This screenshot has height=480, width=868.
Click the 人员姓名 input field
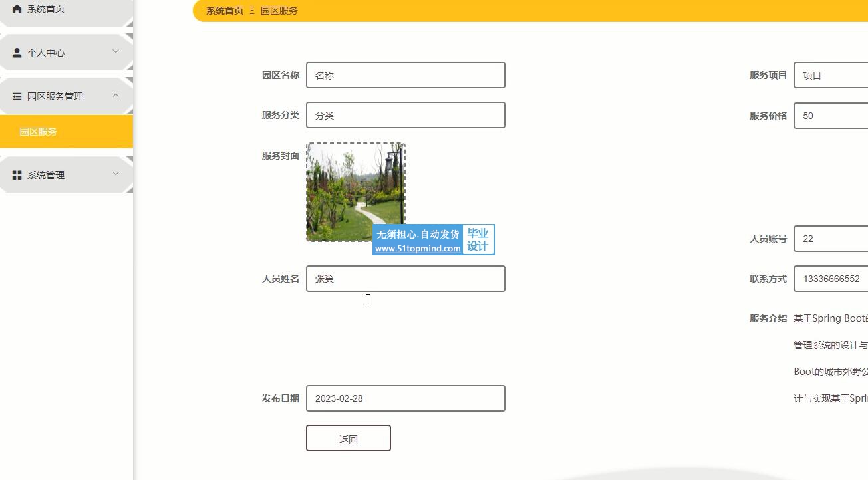(x=406, y=279)
